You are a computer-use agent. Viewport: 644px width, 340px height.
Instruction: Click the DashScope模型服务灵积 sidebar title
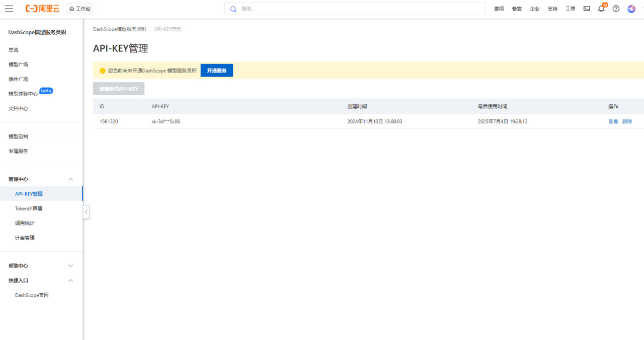tap(37, 32)
